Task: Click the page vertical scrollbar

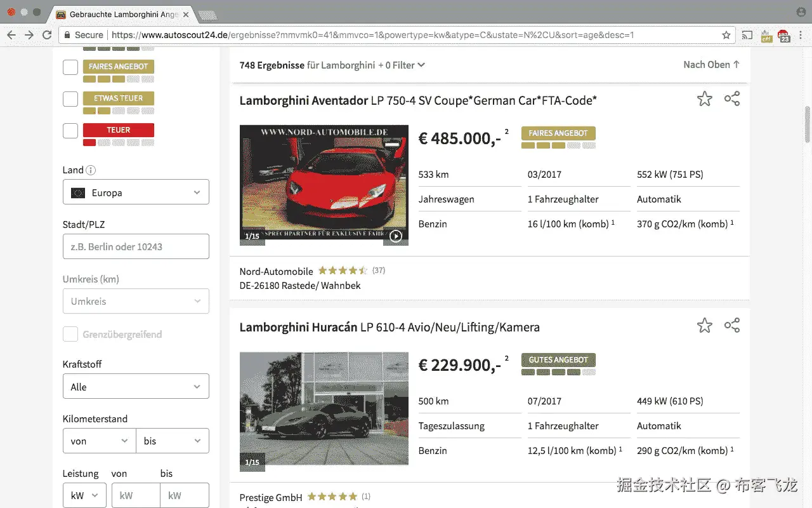Action: tap(808, 125)
